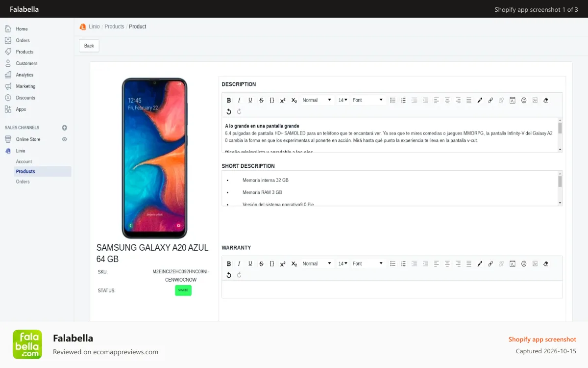Toggle italic in the Description toolbar

tap(240, 100)
